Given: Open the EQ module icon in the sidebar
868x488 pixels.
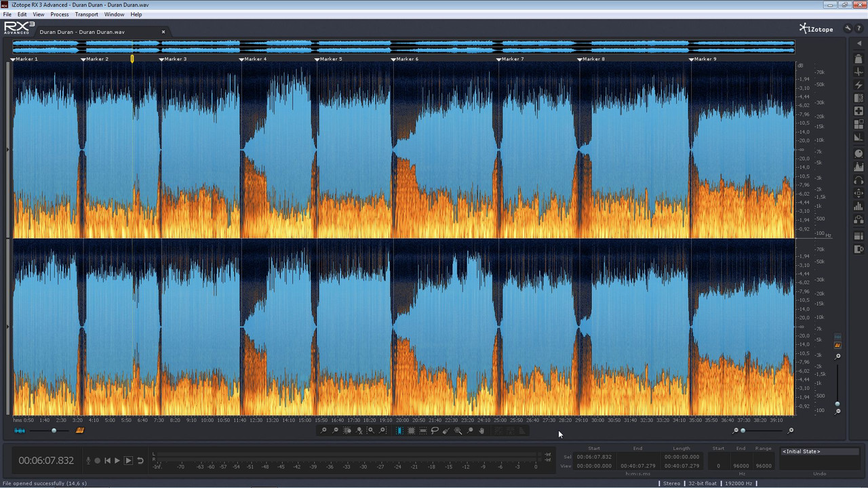Looking at the screenshot, I should click(859, 167).
